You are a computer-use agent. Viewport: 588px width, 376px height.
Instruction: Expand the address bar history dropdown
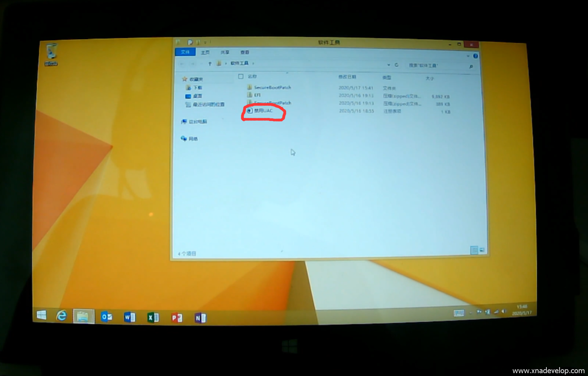click(389, 65)
